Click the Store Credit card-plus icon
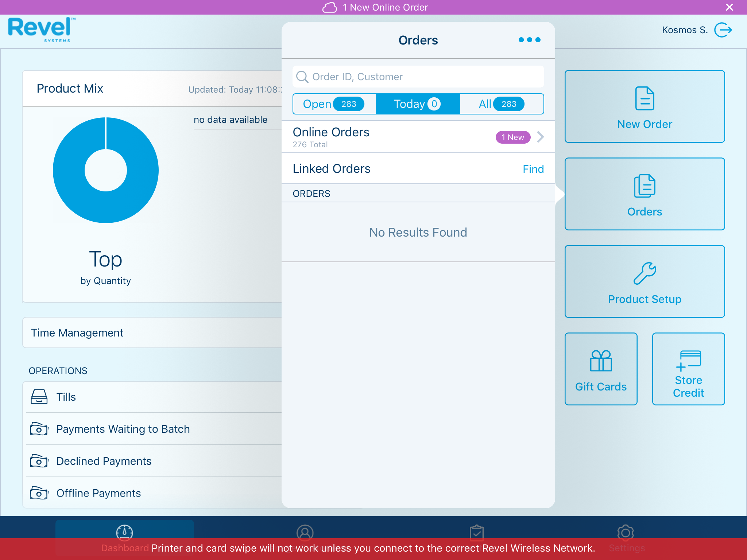The image size is (747, 560). tap(688, 361)
